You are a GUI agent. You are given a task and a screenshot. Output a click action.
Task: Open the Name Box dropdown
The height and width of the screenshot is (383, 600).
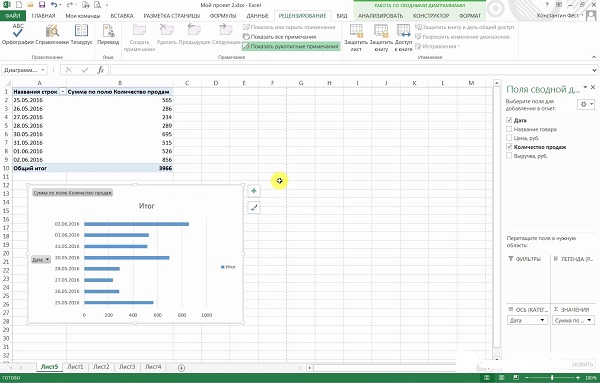point(43,70)
